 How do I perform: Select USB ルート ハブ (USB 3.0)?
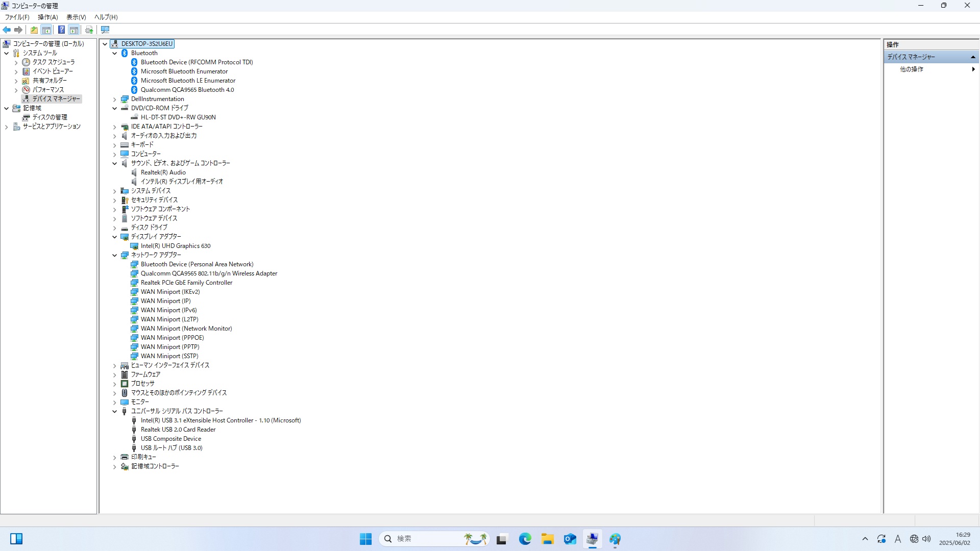(x=171, y=448)
